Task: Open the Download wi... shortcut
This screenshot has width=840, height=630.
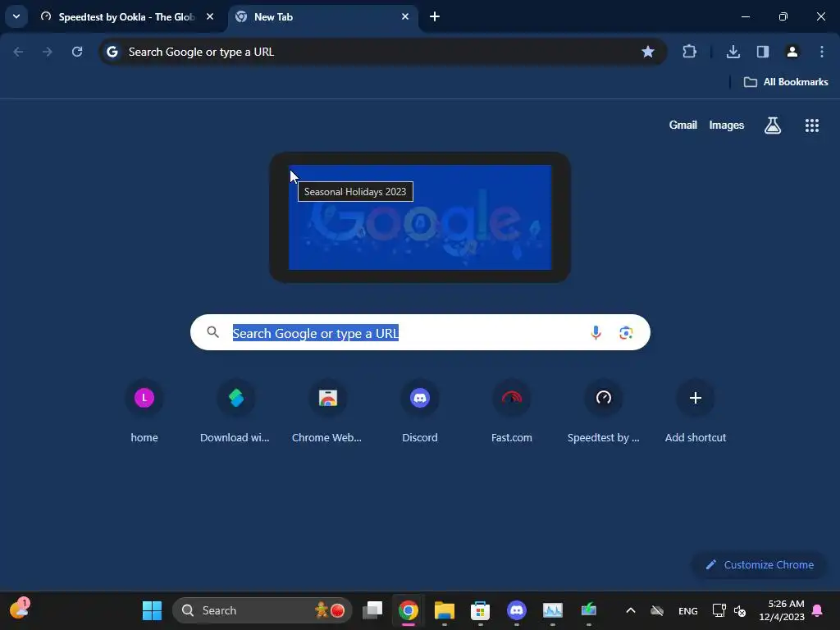Action: coord(235,412)
